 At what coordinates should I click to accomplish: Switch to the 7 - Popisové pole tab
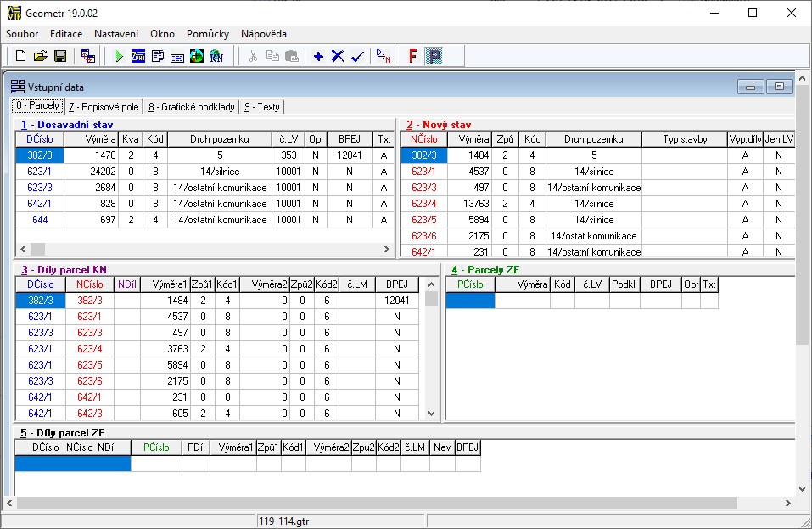click(x=104, y=107)
